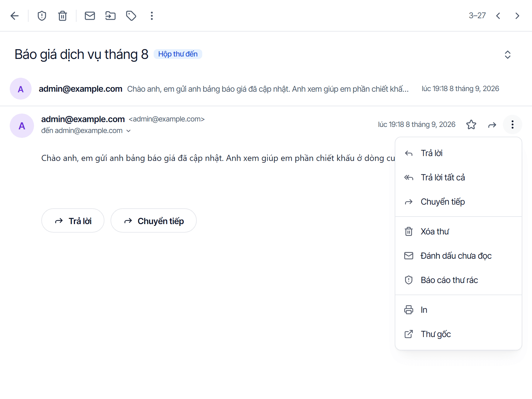Report spam via top toolbar shield icon
532x399 pixels.
pos(42,16)
